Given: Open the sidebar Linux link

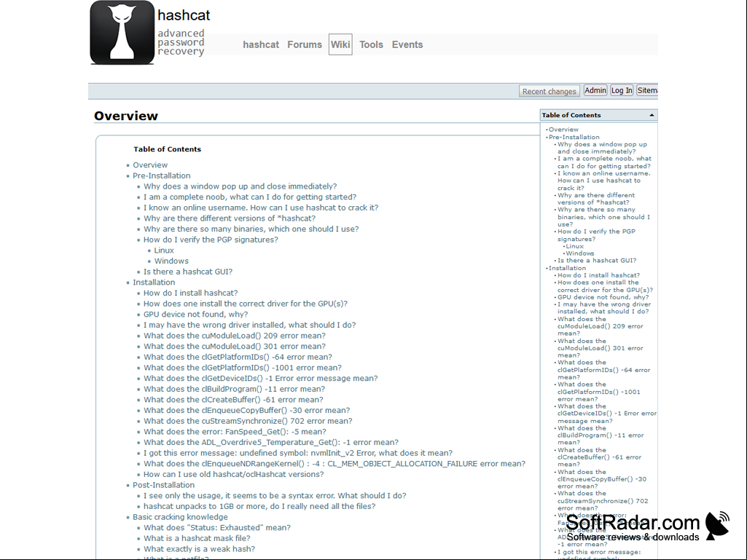Looking at the screenshot, I should pos(574,246).
